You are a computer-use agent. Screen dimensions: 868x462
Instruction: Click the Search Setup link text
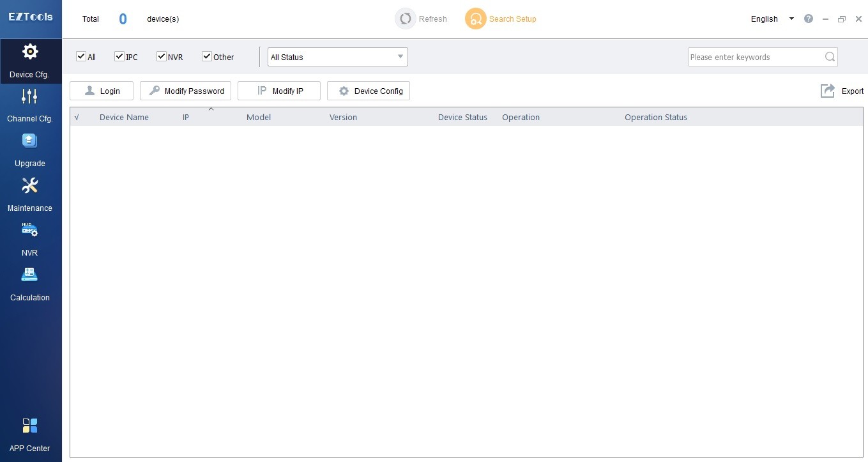point(513,19)
